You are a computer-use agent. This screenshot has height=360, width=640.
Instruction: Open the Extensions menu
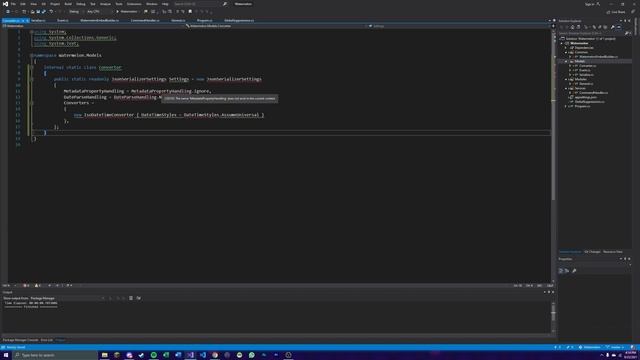pyautogui.click(x=134, y=4)
